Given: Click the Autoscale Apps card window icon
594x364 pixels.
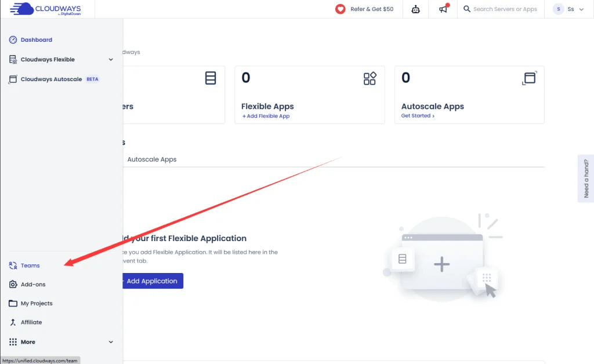Looking at the screenshot, I should 529,78.
